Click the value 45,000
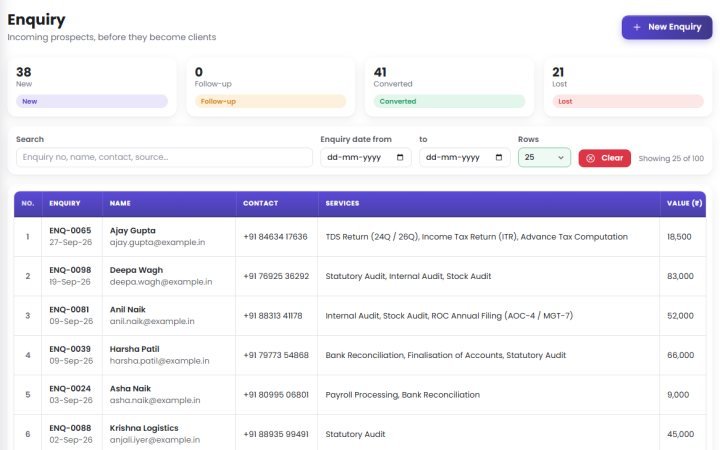This screenshot has height=450, width=720. tap(680, 434)
